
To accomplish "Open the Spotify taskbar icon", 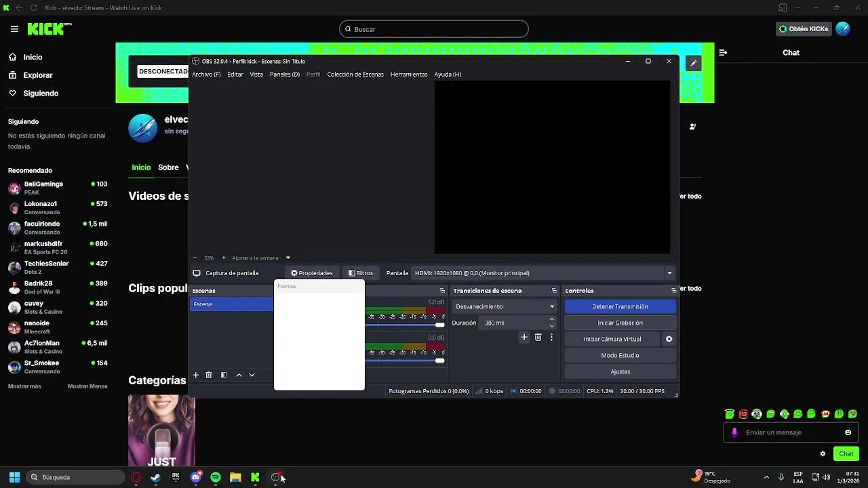I will (x=216, y=477).
